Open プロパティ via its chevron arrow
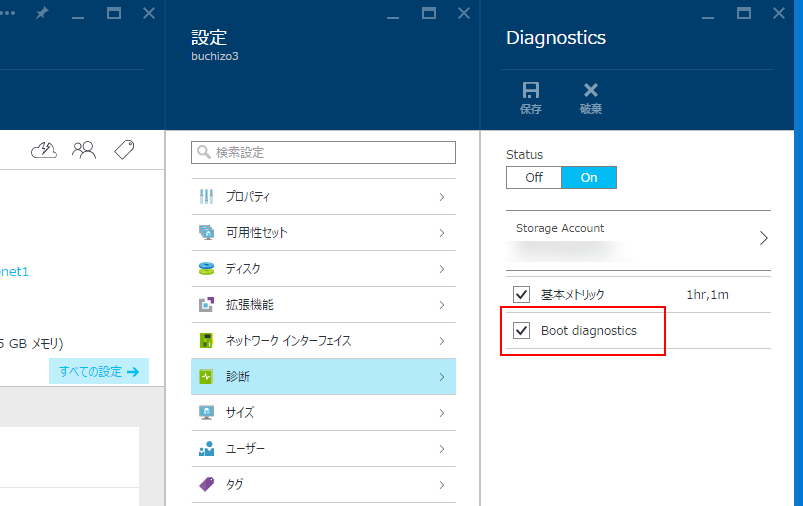 [x=441, y=197]
